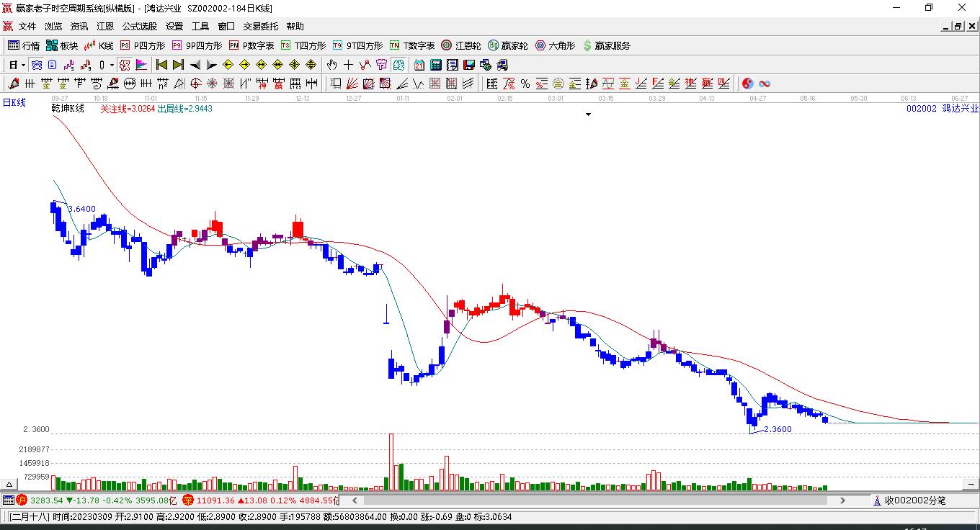Open the T四方形 time square
980x530 pixels.
click(x=303, y=45)
